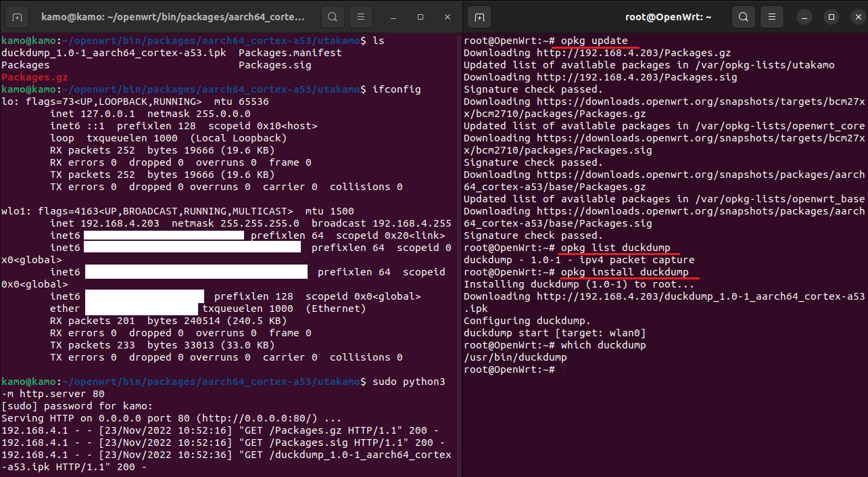Click the Configuring duckdump. line

point(527,321)
